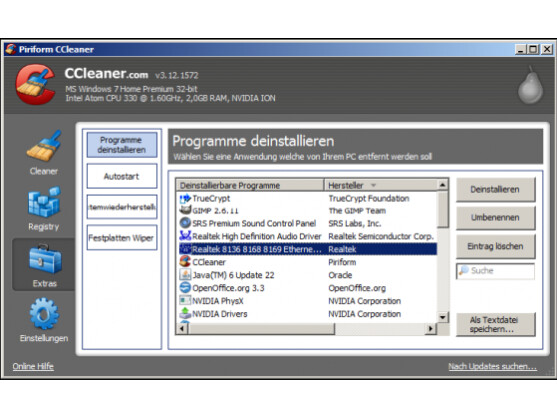Select Realtek High Definition Audio Driver
557x418 pixels.
point(308,236)
